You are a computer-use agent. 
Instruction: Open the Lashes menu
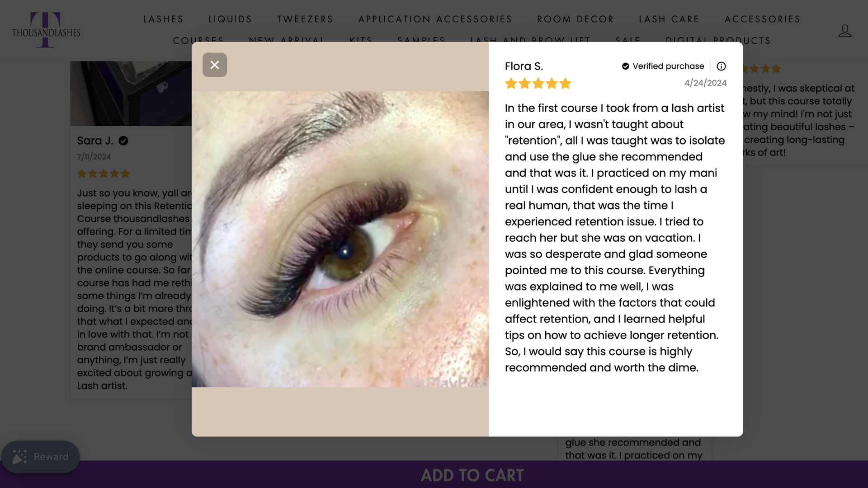(x=163, y=19)
